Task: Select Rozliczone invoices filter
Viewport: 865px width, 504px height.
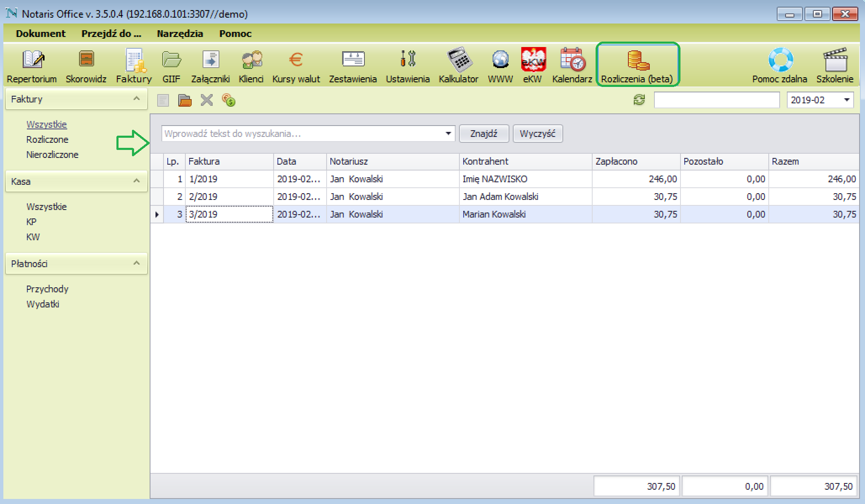Action: coord(47,139)
